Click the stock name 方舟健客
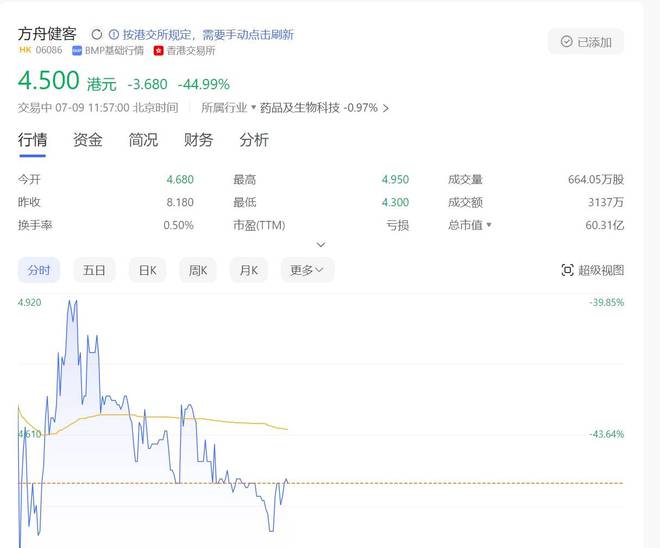 click(x=47, y=34)
